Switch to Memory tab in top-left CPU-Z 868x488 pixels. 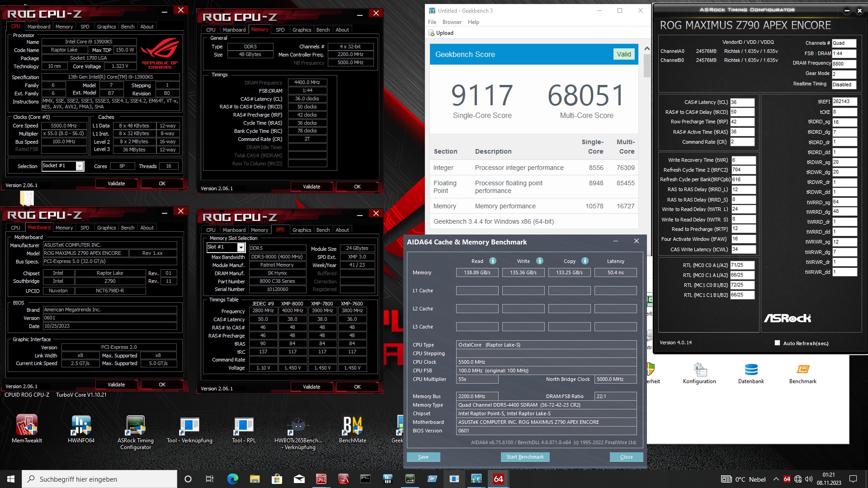pyautogui.click(x=64, y=27)
